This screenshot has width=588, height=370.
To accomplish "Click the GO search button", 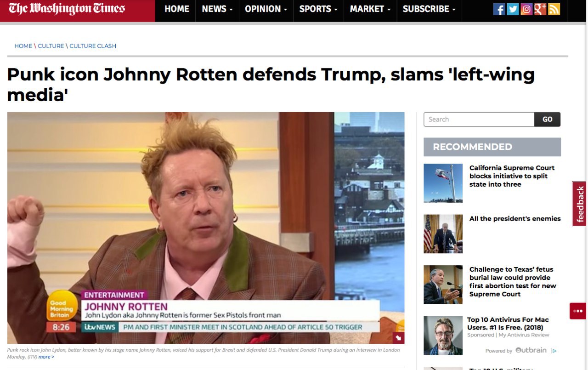I will [547, 120].
